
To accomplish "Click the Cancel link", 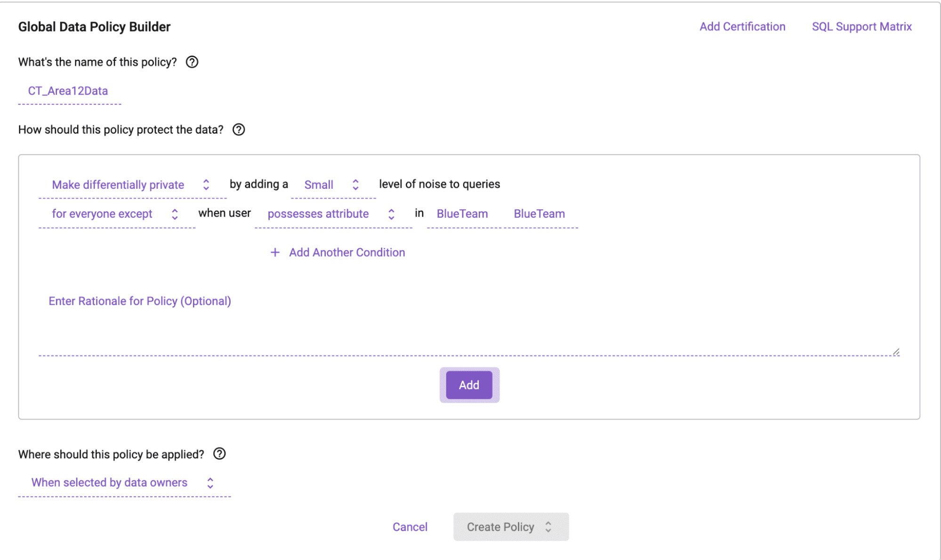I will tap(410, 527).
